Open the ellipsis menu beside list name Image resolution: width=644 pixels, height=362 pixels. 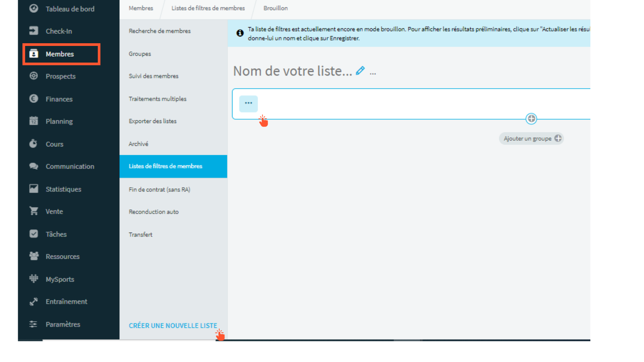373,73
